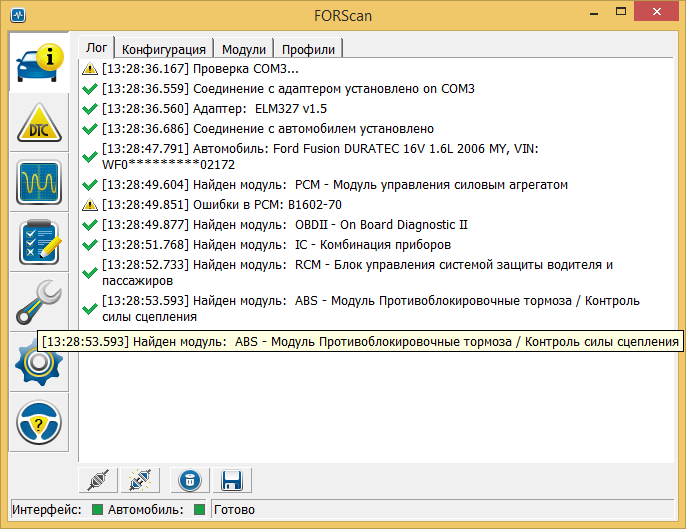The image size is (686, 529).
Task: Click checkmark icon beside the IC module entry
Action: pyautogui.click(x=90, y=245)
